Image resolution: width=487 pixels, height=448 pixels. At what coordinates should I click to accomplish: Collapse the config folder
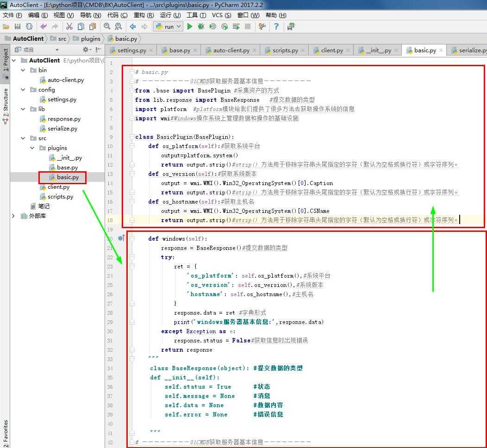tap(23, 90)
